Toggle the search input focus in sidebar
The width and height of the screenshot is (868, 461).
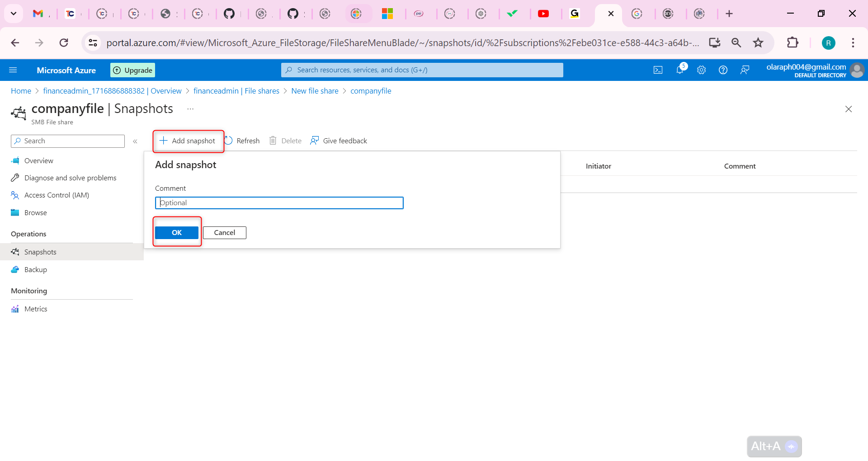pyautogui.click(x=67, y=141)
